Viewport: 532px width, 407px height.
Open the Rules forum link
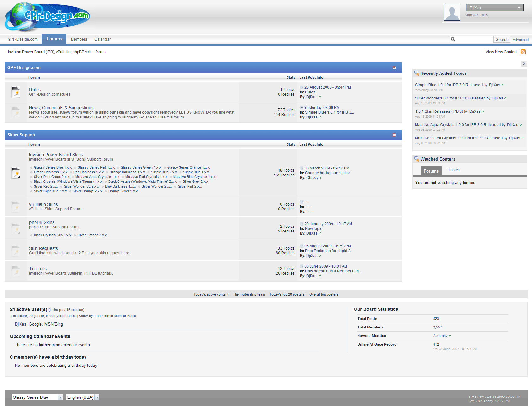35,90
